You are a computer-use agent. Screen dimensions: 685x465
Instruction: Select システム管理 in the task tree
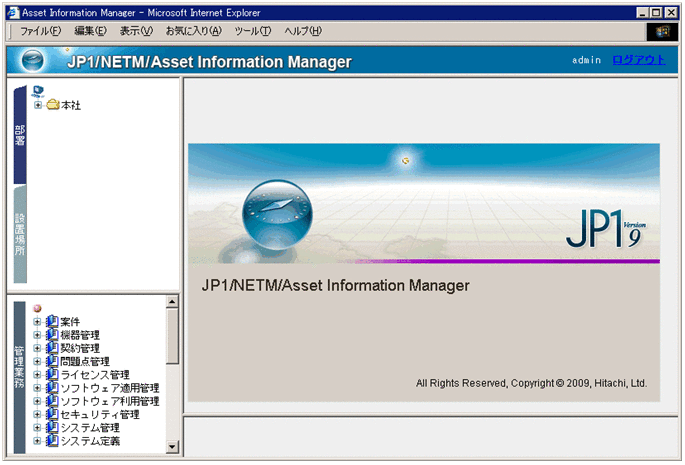90,428
